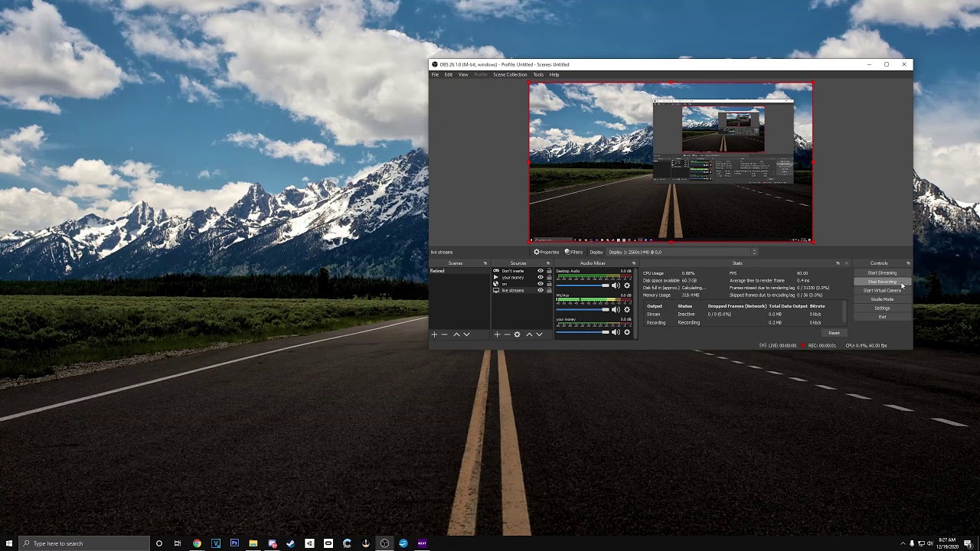Remove the selected source with the minus icon

tap(507, 334)
